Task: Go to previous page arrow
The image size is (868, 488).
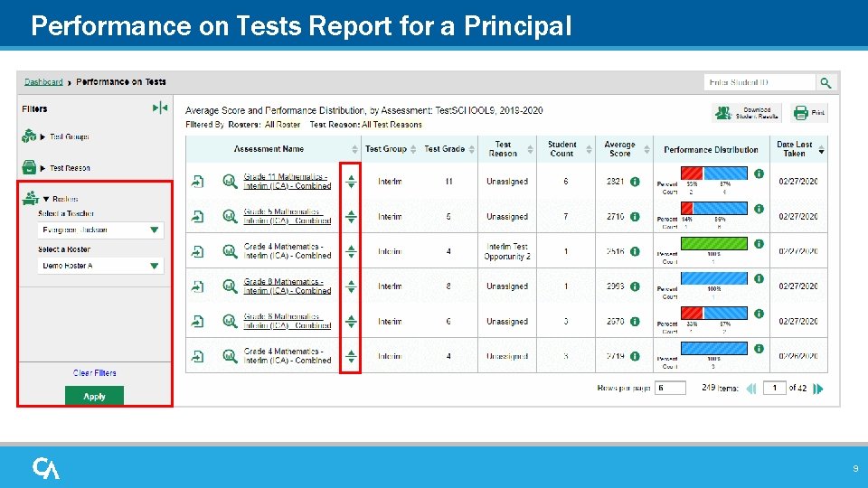Action: tap(751, 389)
